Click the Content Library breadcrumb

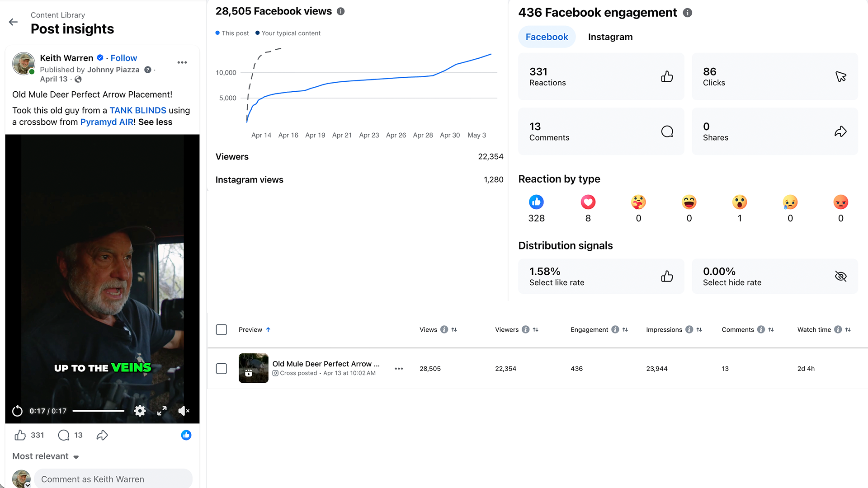point(58,15)
